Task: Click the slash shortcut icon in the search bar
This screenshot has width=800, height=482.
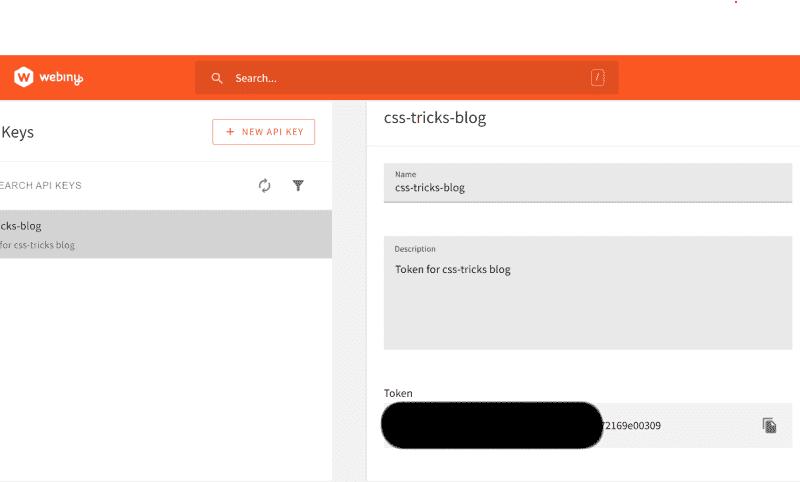Action: click(x=597, y=78)
